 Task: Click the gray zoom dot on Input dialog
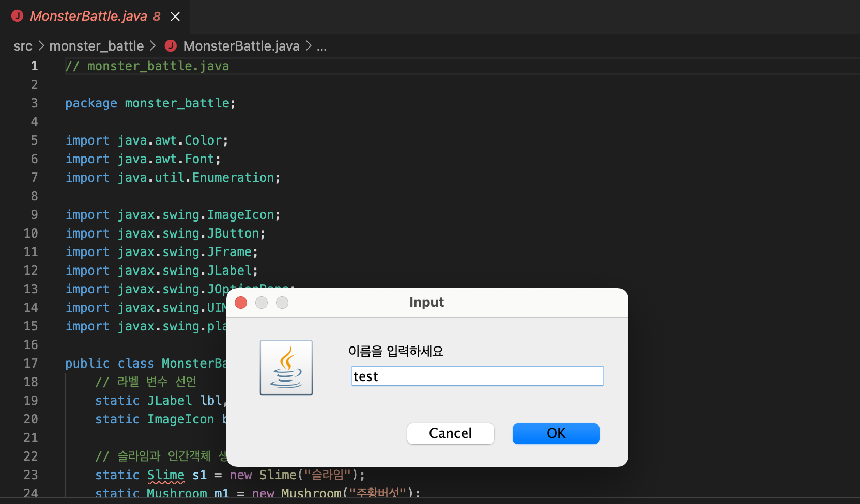(x=282, y=303)
